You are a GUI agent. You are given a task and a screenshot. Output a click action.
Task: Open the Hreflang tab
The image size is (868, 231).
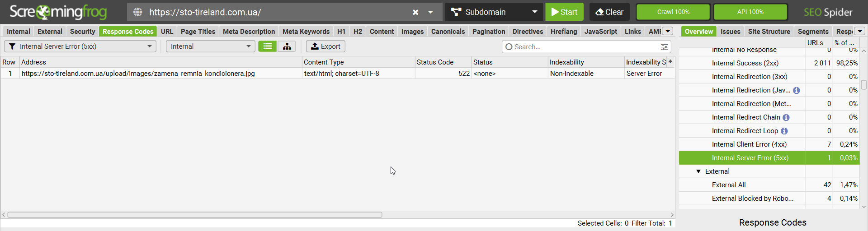pyautogui.click(x=564, y=32)
